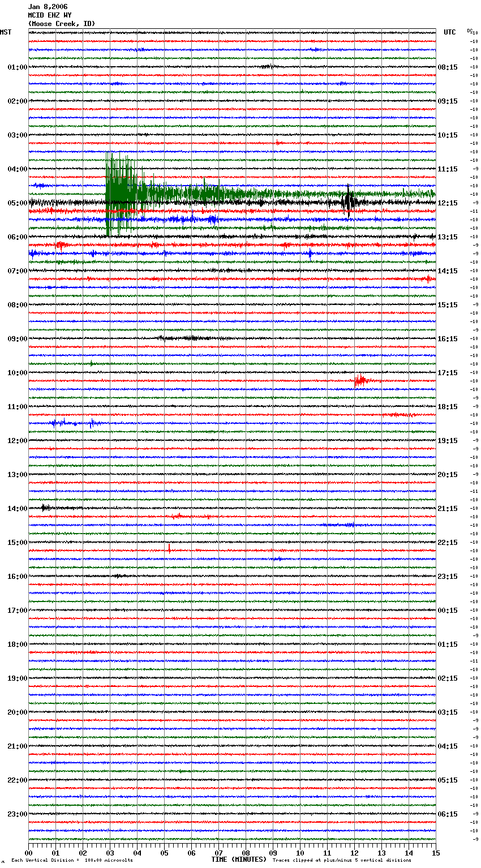
Task: Click the "12:15" UTC time label
Action: point(448,203)
